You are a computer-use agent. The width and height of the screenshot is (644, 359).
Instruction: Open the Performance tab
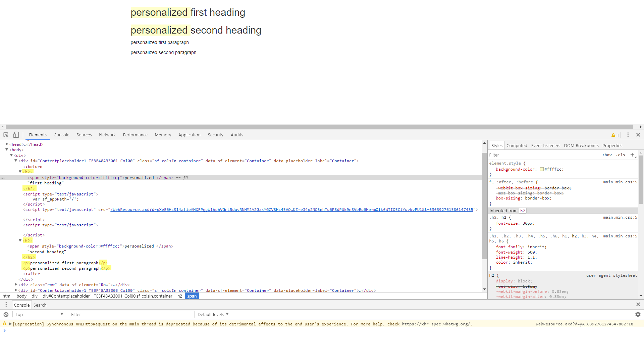[135, 135]
